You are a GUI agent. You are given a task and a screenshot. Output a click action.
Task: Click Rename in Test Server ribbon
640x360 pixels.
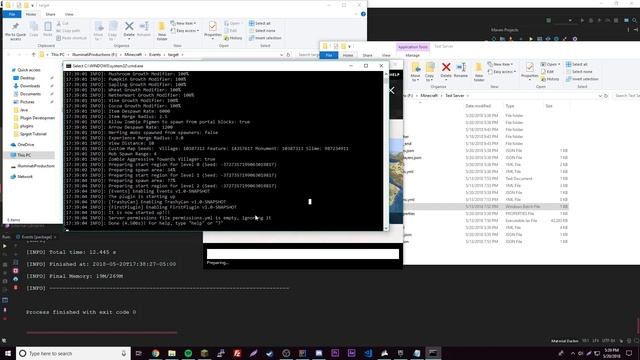pyautogui.click(x=461, y=70)
